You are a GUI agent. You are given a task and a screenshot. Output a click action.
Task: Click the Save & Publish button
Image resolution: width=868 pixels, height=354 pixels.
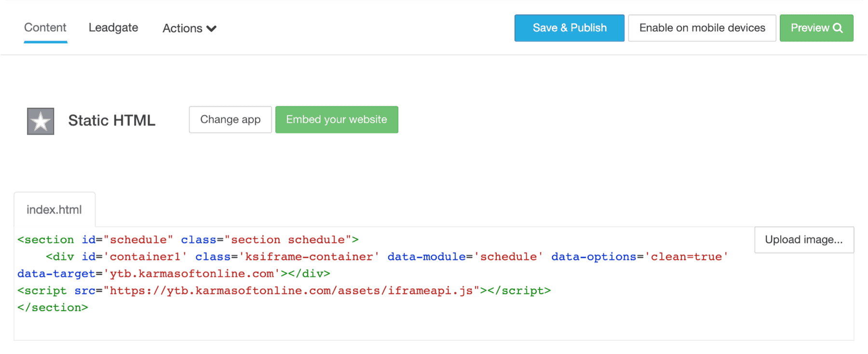(569, 28)
